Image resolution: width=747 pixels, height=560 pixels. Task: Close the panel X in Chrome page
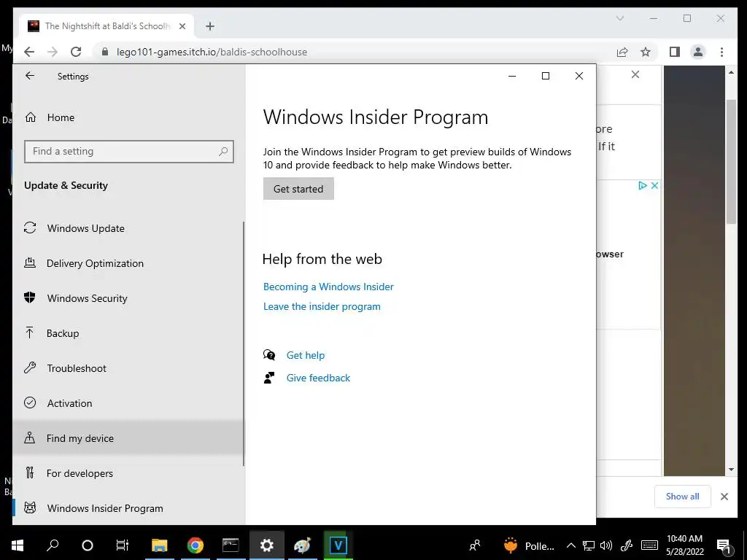635,75
